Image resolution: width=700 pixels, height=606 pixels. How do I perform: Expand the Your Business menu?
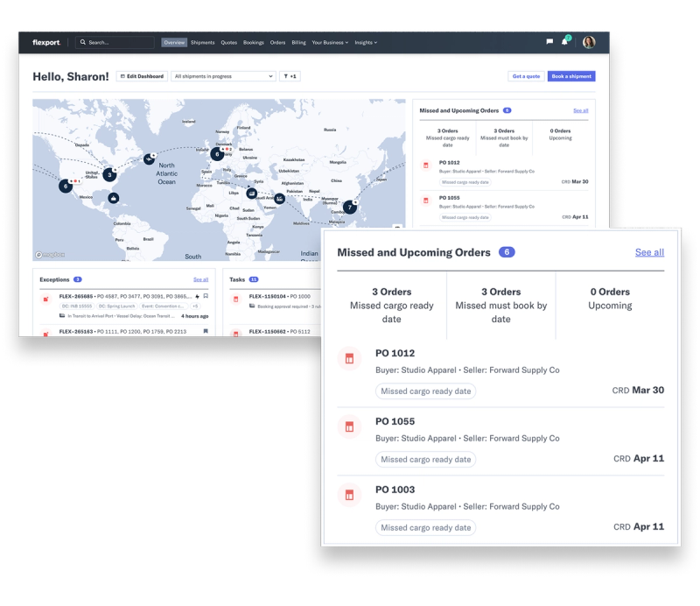coord(330,42)
